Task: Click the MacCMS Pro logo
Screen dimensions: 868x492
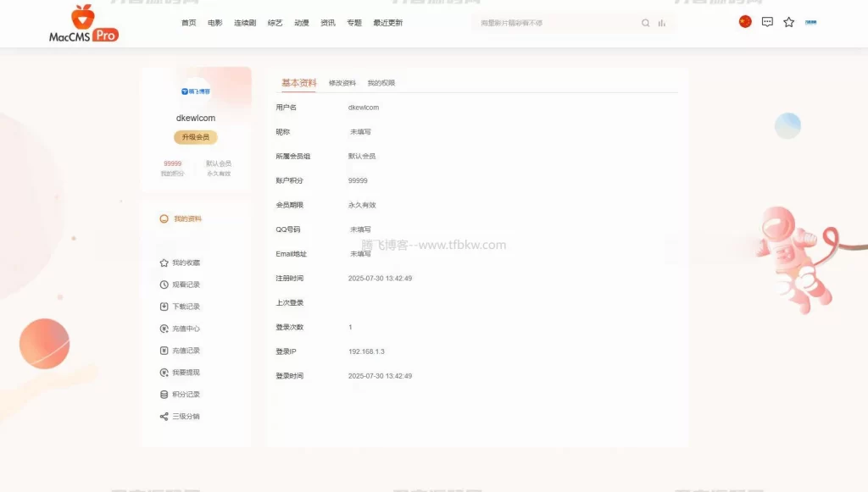Action: pos(84,23)
